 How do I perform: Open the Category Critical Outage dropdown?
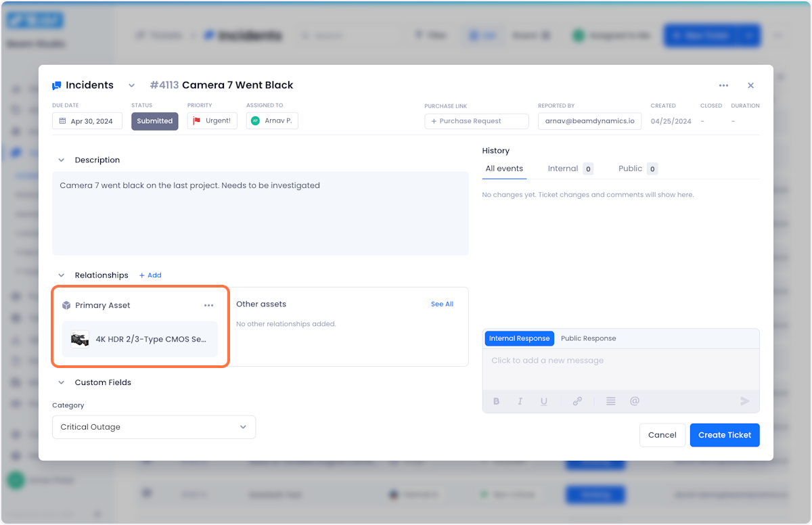(154, 427)
